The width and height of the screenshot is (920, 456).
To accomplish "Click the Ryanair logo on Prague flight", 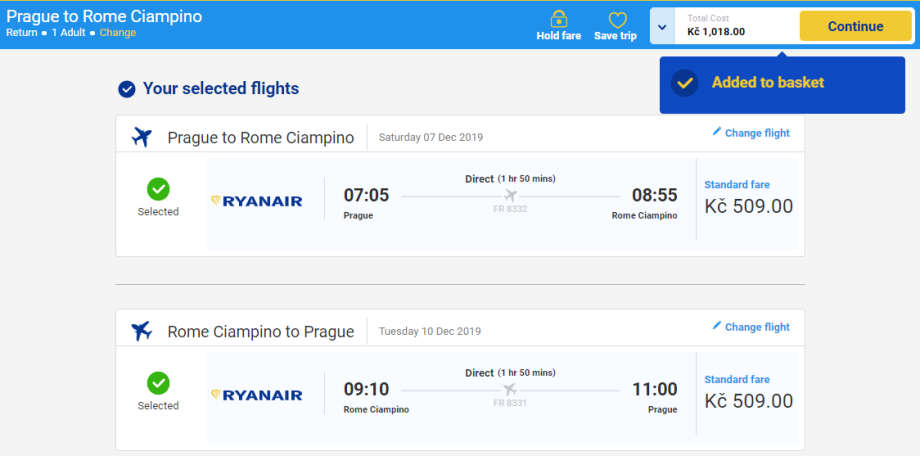I will [257, 201].
